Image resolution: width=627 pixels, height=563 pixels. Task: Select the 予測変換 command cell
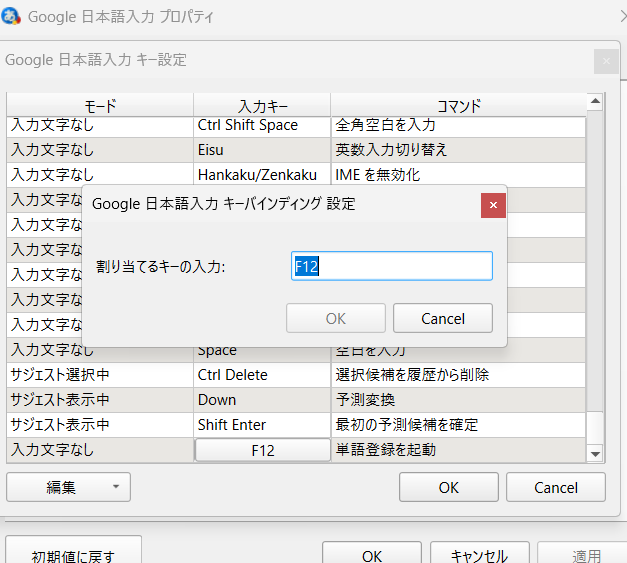[458, 400]
